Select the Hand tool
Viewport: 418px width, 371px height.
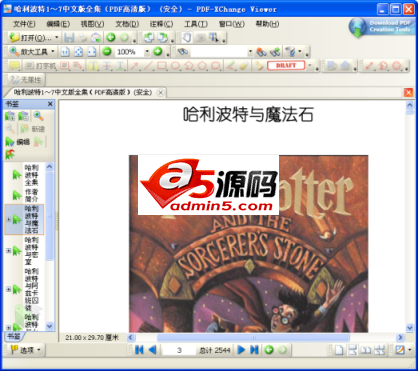(187, 38)
